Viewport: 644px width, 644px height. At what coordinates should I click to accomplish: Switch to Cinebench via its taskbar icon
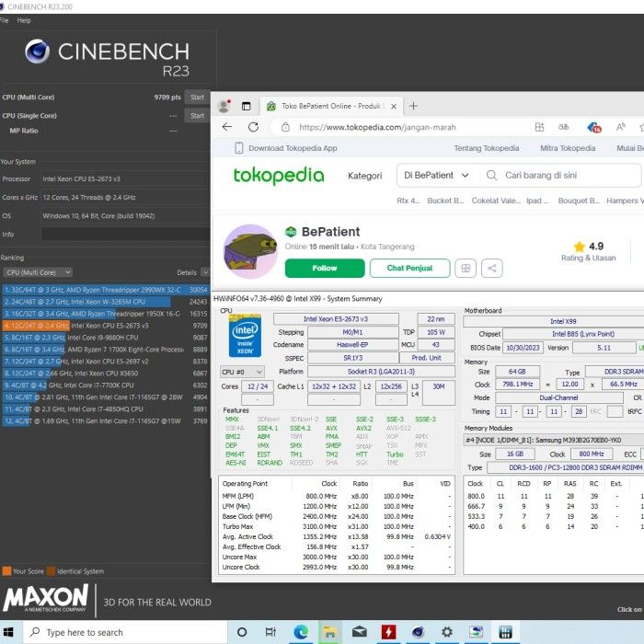(418, 632)
